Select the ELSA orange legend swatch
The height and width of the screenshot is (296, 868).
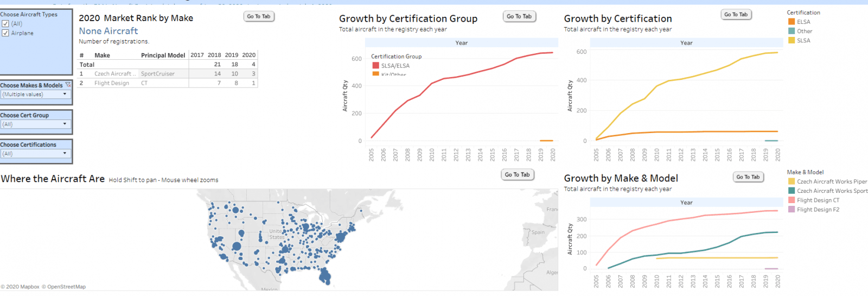[792, 22]
